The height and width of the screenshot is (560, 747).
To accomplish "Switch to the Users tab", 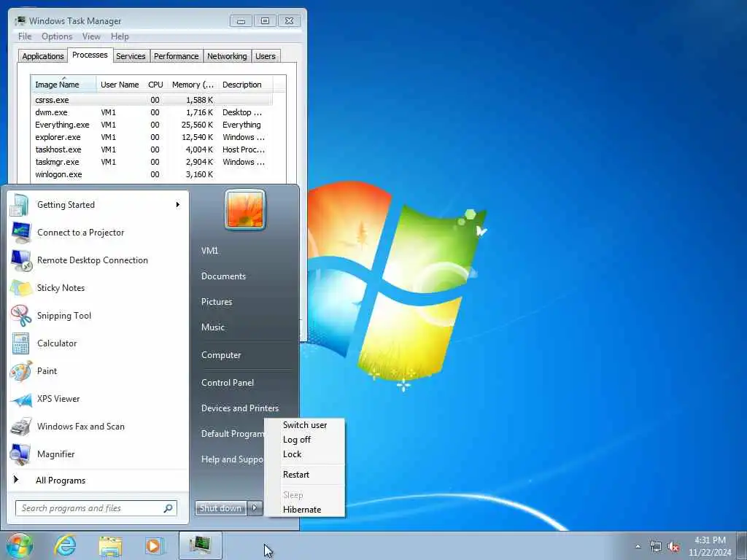I will pos(266,56).
